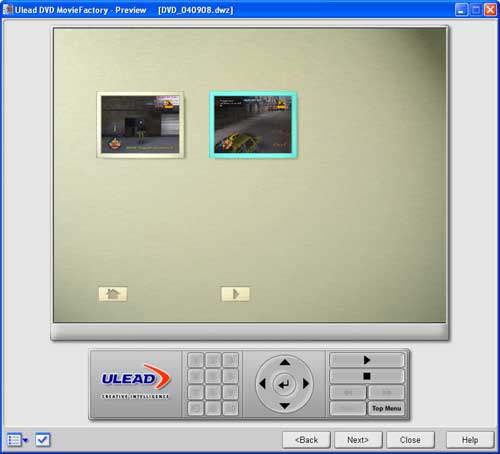Go to previous step with Back button
The image size is (500, 454).
tap(306, 440)
